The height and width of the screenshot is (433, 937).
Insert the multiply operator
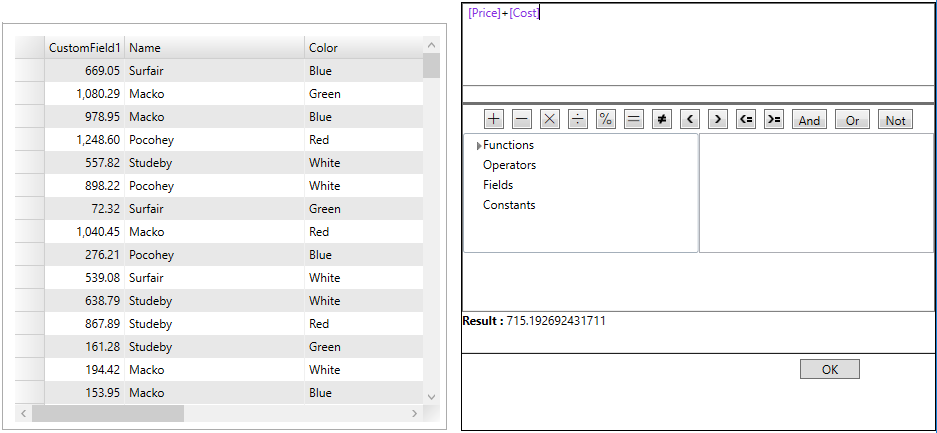550,119
